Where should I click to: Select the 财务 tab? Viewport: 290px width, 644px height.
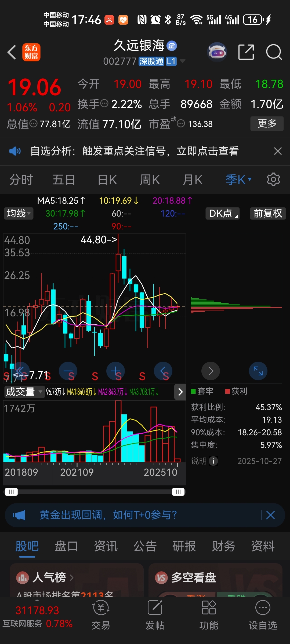tap(223, 546)
